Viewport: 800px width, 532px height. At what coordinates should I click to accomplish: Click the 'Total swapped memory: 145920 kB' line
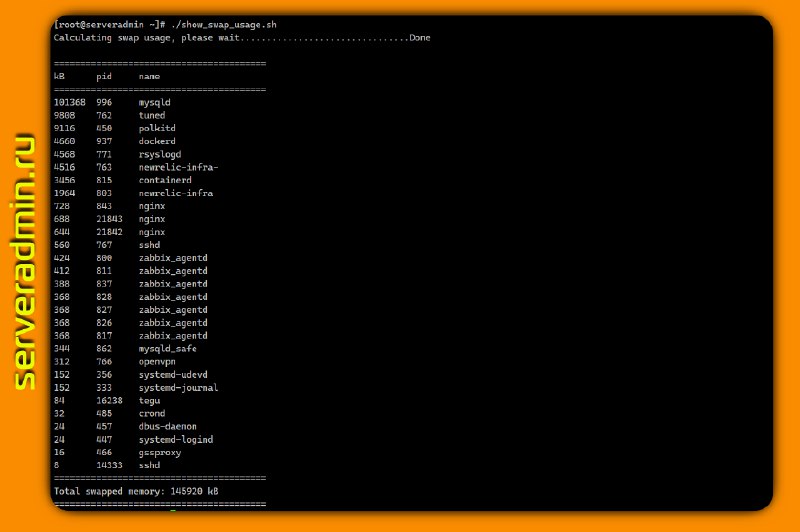pos(136,492)
